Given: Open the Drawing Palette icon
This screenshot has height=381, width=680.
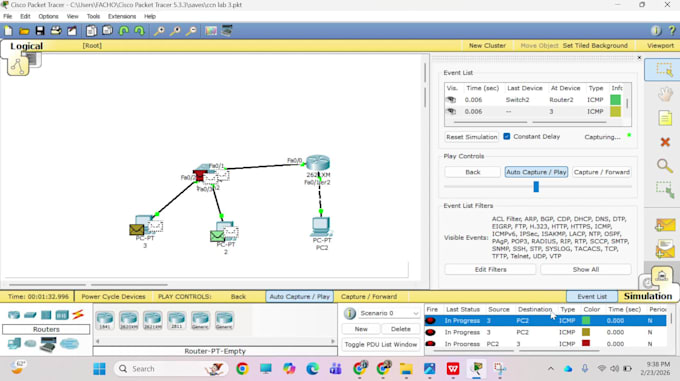Looking at the screenshot, I should (x=211, y=31).
